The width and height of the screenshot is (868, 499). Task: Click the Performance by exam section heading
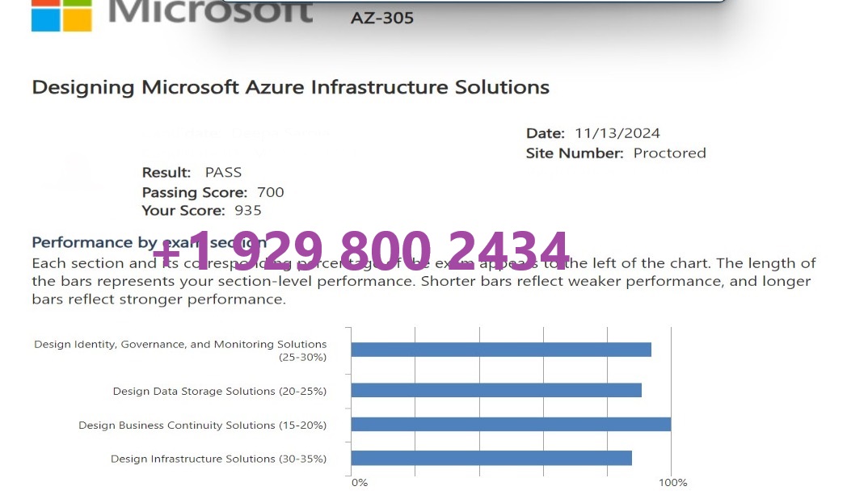(x=149, y=242)
